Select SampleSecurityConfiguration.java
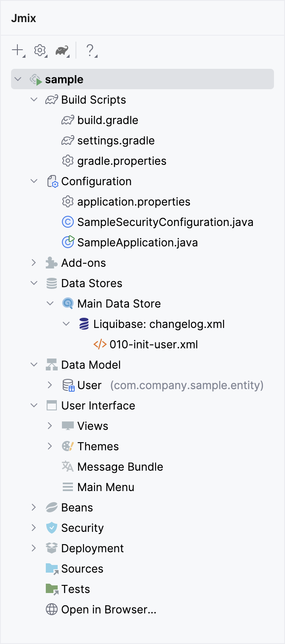Image resolution: width=285 pixels, height=644 pixels. (165, 222)
